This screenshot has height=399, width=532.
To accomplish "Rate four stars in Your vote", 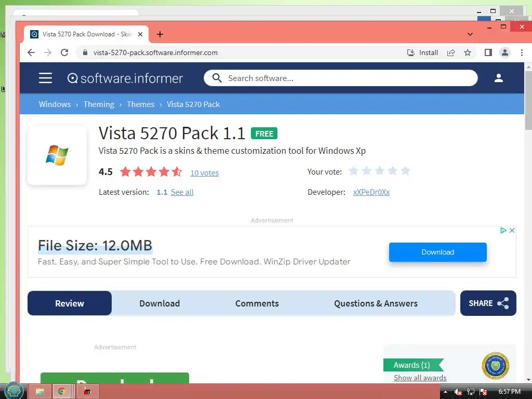I will coord(392,170).
